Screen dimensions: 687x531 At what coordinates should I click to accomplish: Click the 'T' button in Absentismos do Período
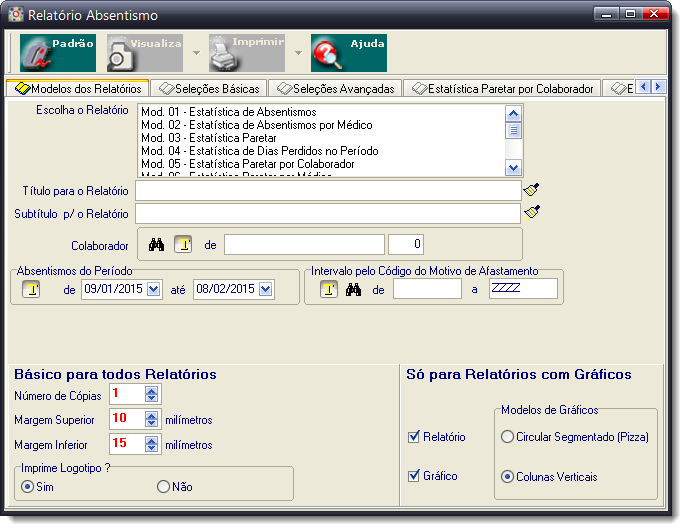pyautogui.click(x=32, y=289)
